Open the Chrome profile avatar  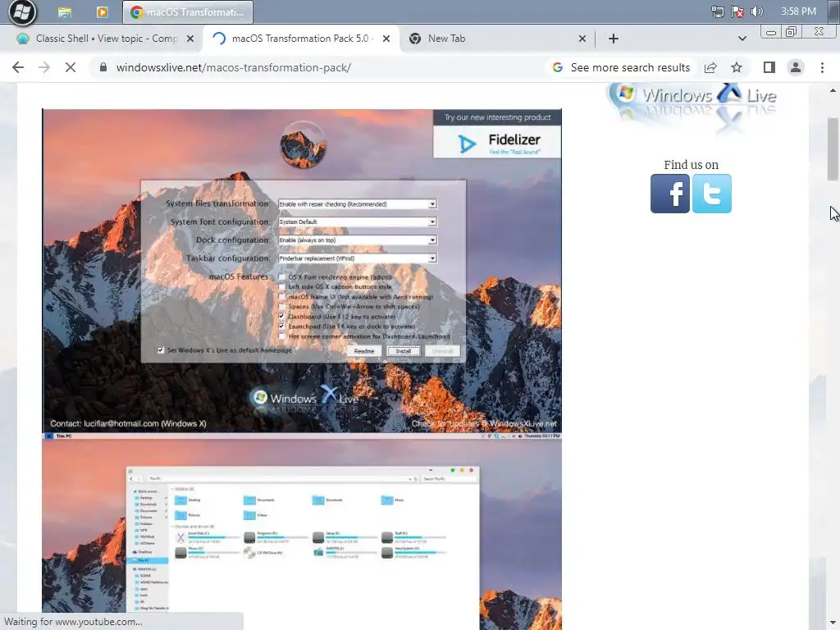[796, 67]
